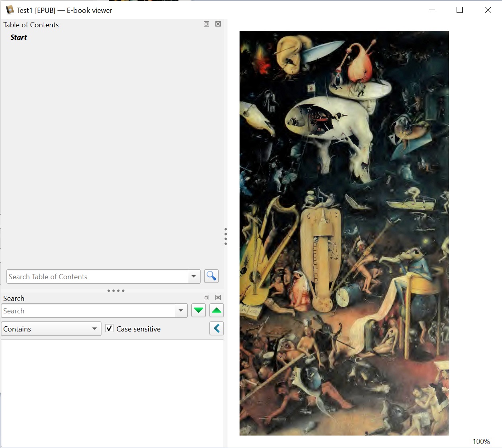Screen dimensions: 502x448
Task: Maximize the E-book viewer window
Action: 460,10
